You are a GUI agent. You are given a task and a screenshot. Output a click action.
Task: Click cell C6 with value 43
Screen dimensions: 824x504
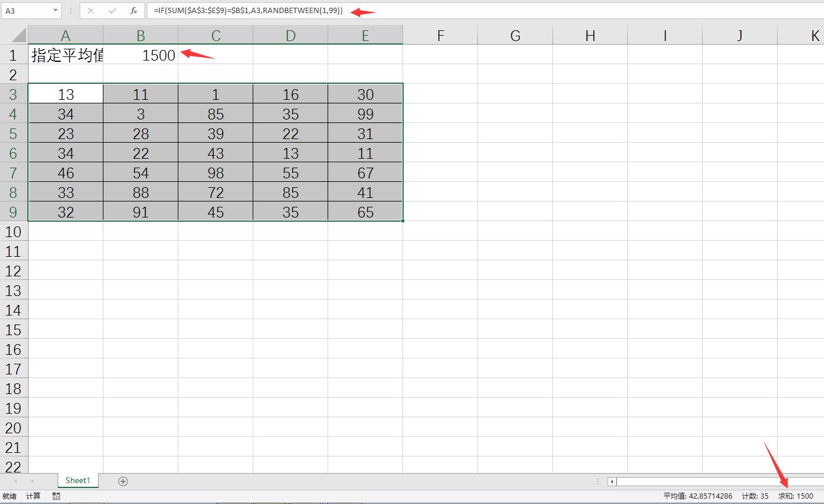point(215,153)
